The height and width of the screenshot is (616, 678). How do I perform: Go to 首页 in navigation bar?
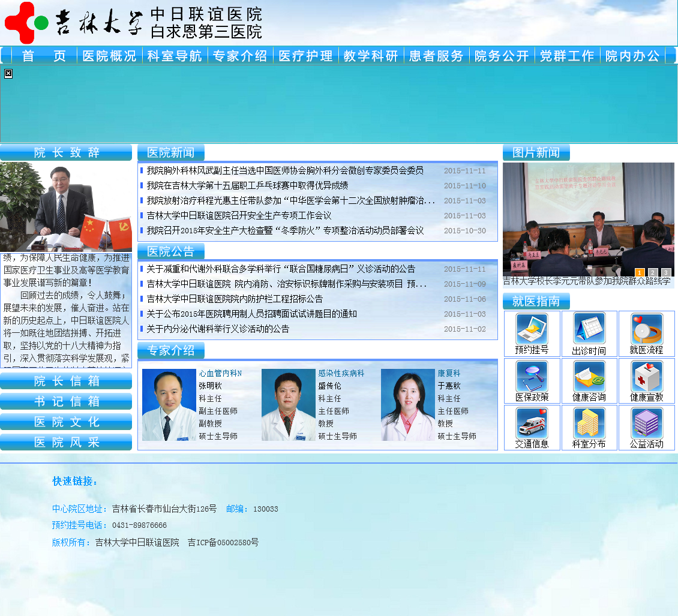tap(44, 56)
